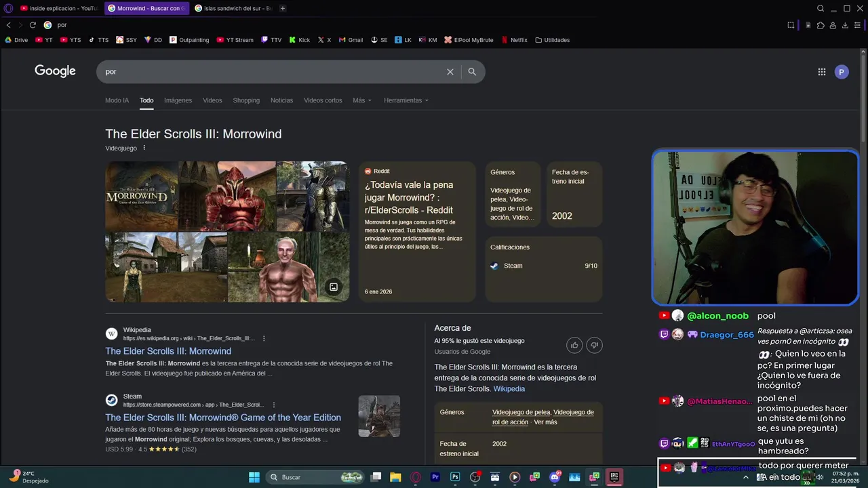Image resolution: width=868 pixels, height=488 pixels.
Task: Reload the page with the refresh icon
Action: pos(32,25)
